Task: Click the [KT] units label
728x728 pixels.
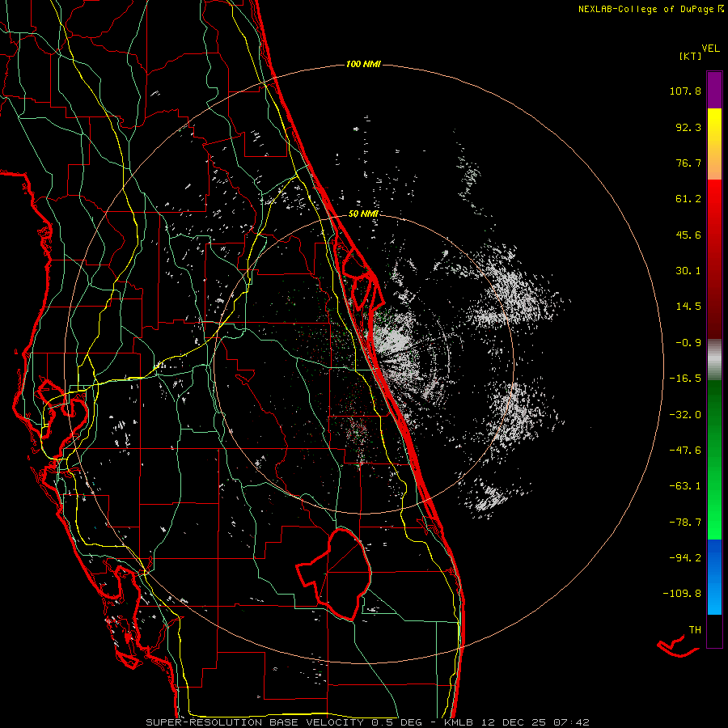Action: [691, 56]
